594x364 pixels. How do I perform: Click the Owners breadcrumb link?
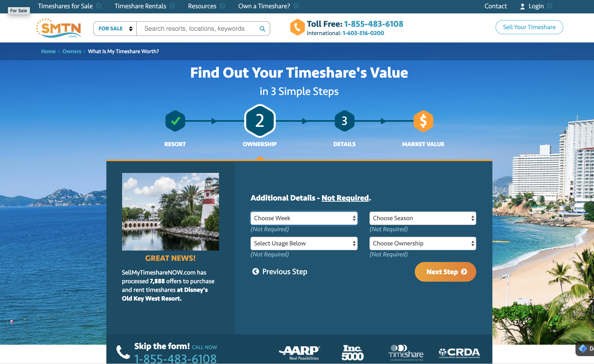point(72,51)
